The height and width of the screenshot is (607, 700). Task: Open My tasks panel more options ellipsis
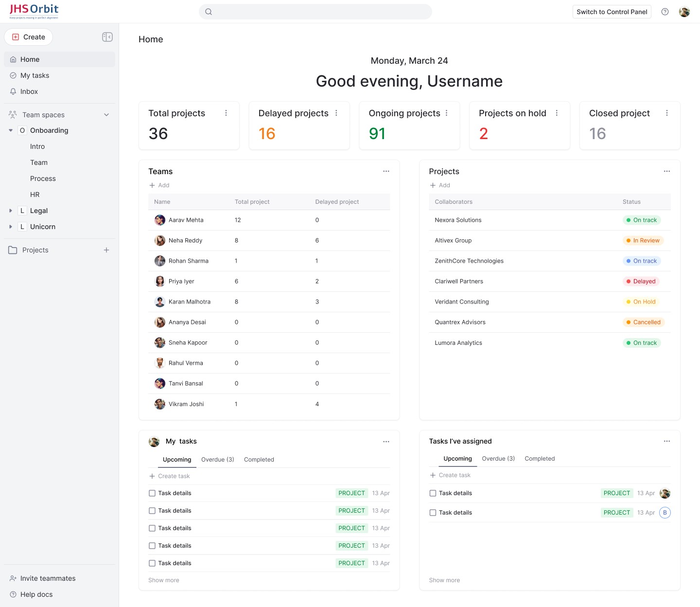(x=386, y=442)
